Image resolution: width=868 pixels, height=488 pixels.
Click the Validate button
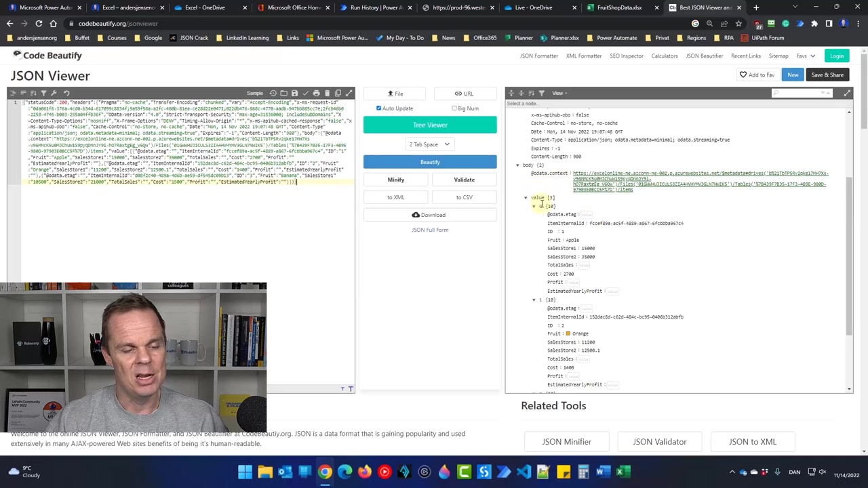click(x=464, y=180)
